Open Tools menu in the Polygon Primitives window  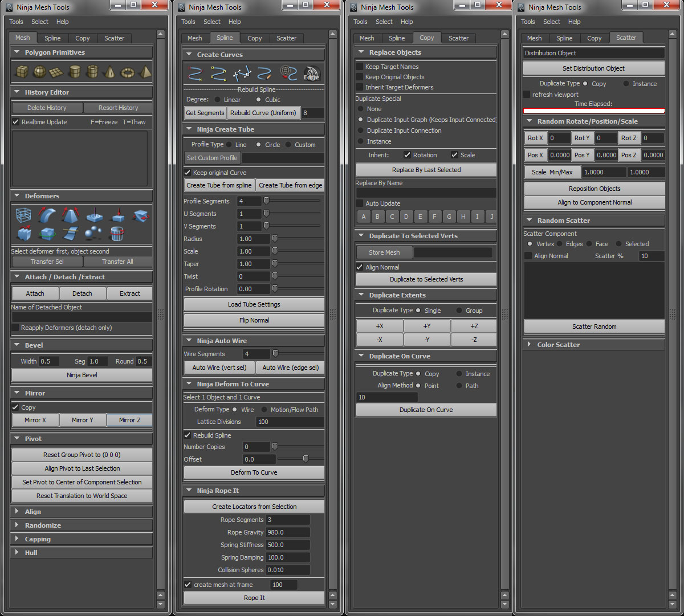(16, 22)
